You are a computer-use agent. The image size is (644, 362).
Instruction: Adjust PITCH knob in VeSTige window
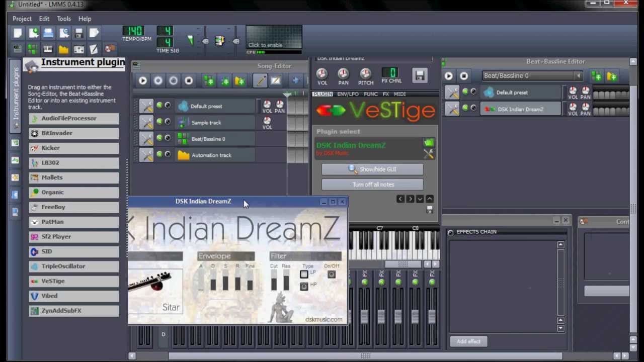(x=366, y=74)
